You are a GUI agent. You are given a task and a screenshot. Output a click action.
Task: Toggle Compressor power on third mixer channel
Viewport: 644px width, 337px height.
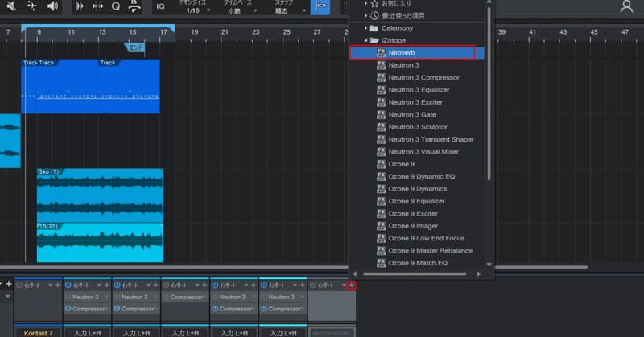tap(117, 309)
